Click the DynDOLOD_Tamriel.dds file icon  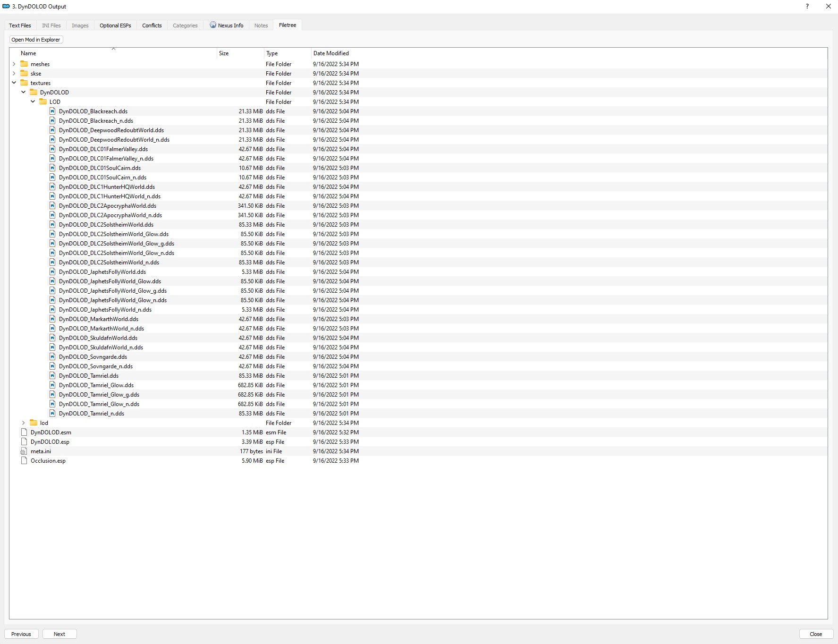coord(52,375)
